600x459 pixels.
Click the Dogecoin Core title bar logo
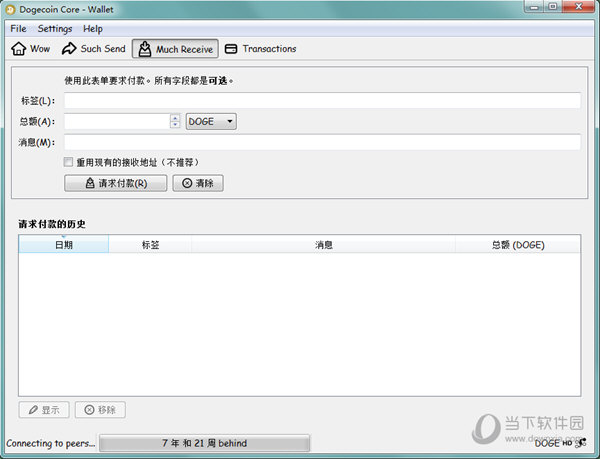point(10,10)
